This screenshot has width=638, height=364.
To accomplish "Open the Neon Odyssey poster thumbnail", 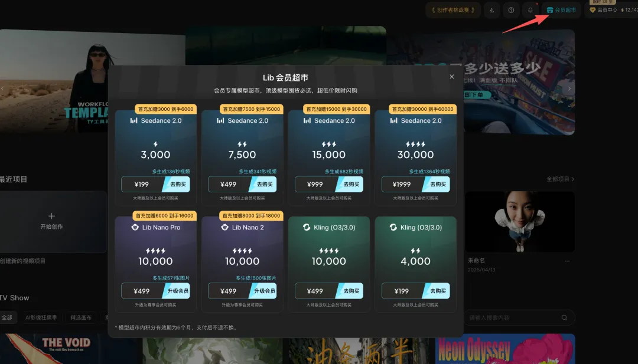I will pos(505,349).
